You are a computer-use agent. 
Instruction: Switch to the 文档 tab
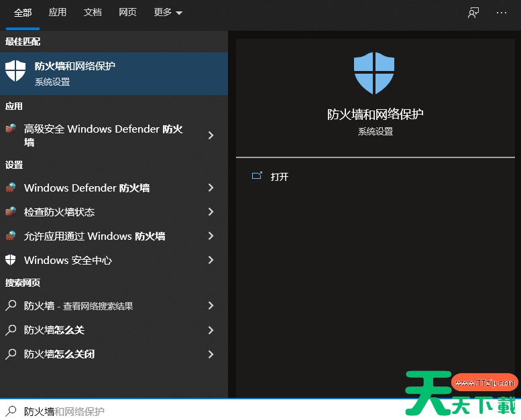point(93,12)
